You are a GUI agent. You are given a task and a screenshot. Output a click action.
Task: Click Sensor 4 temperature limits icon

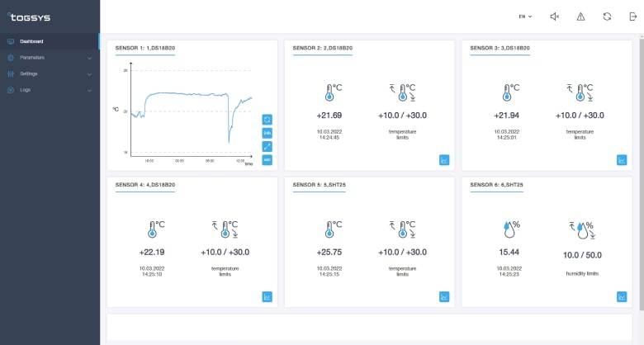[225, 229]
